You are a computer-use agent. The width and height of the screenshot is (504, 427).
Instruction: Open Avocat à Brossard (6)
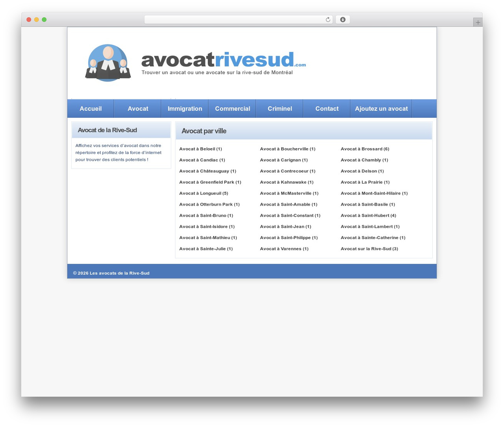point(365,149)
